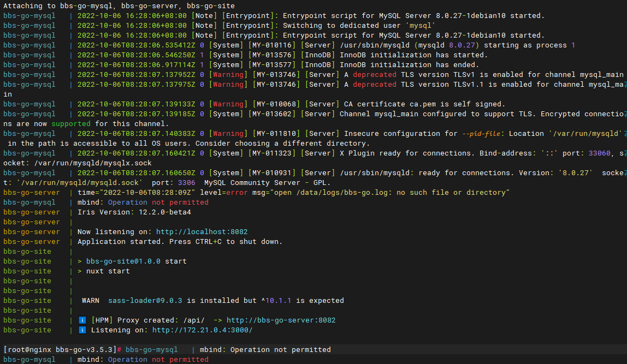Click 'Consider choosing a different directory.' text
627x364 pixels.
pos(282,144)
